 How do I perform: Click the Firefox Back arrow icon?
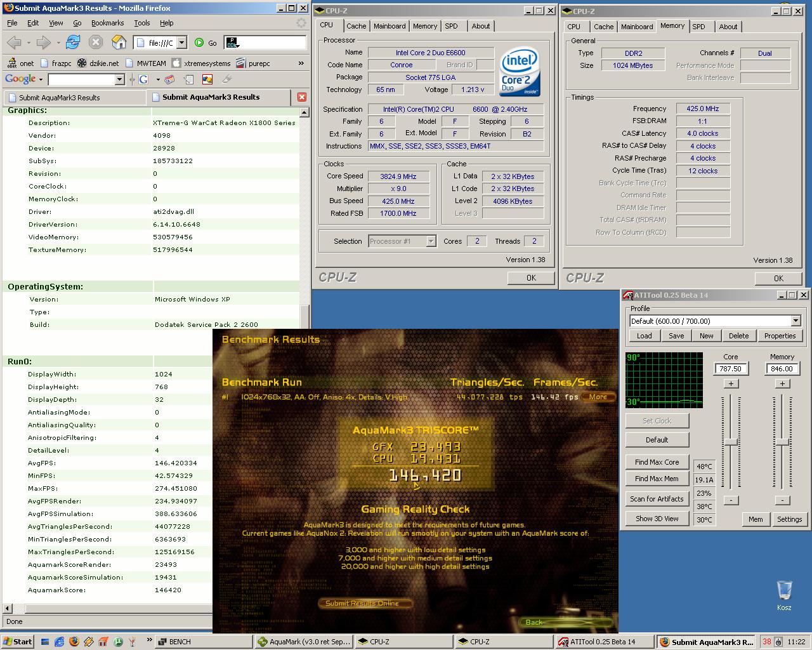click(x=14, y=43)
